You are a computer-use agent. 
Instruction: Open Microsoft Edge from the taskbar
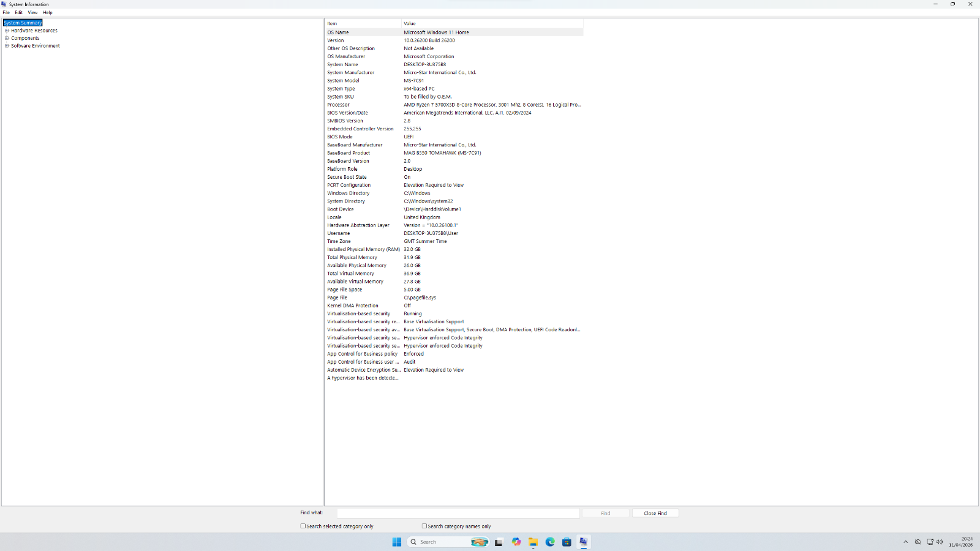[x=550, y=542]
